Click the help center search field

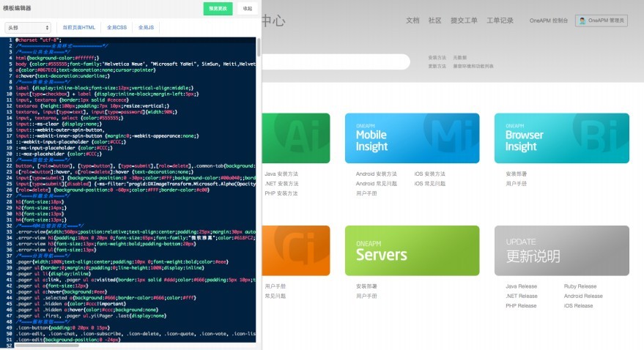[336, 62]
